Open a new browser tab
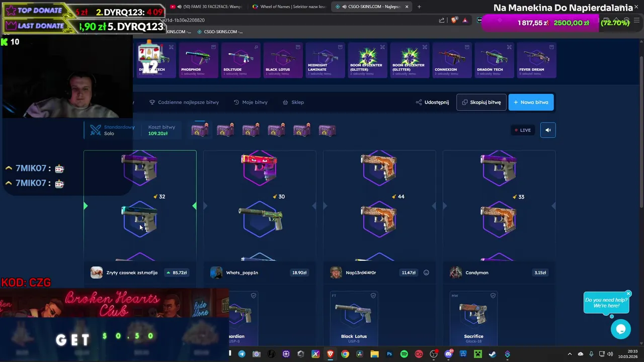Image resolution: width=644 pixels, height=362 pixels. point(419,7)
